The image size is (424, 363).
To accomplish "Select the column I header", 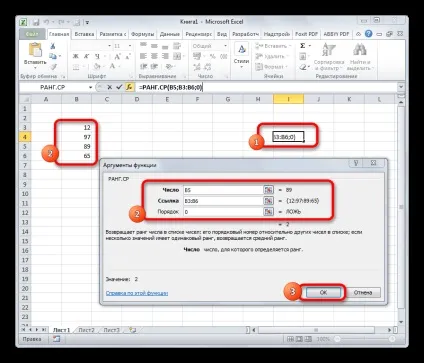I will pos(288,99).
